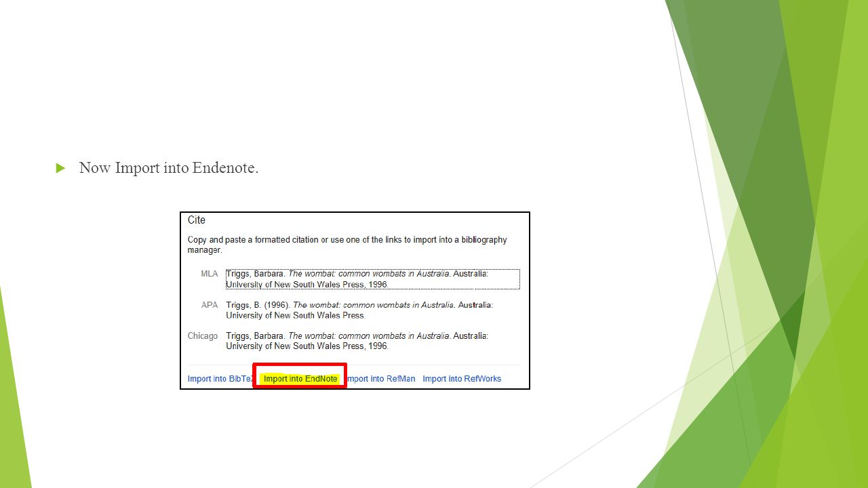
Task: Click the Chicago style label
Action: pos(203,335)
